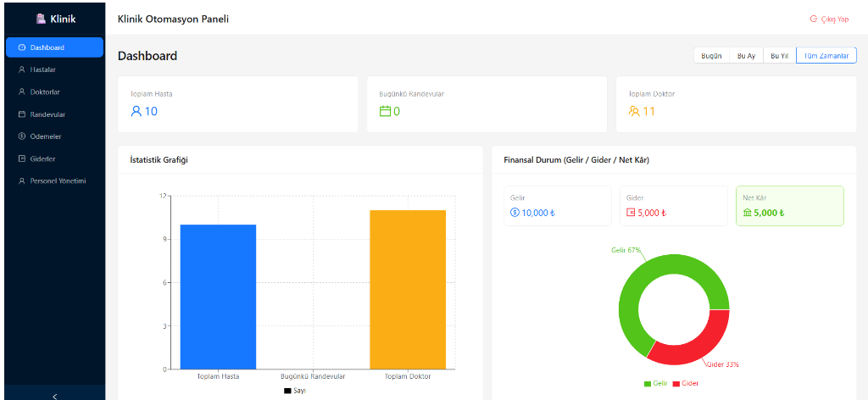Click the Gider 5,000 ₺ box
The height and width of the screenshot is (400, 868).
[674, 206]
